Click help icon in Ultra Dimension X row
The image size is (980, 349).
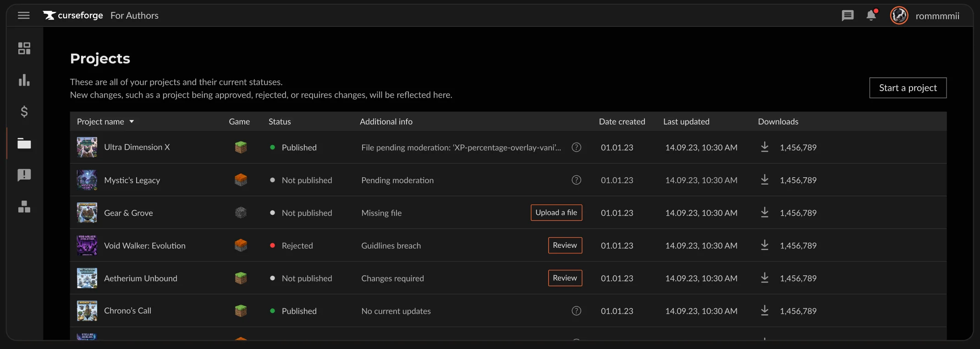tap(576, 147)
